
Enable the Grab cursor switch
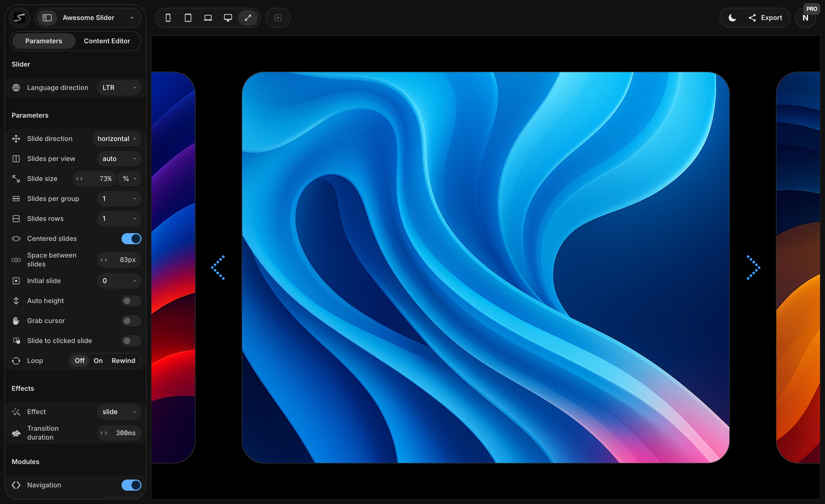click(131, 321)
